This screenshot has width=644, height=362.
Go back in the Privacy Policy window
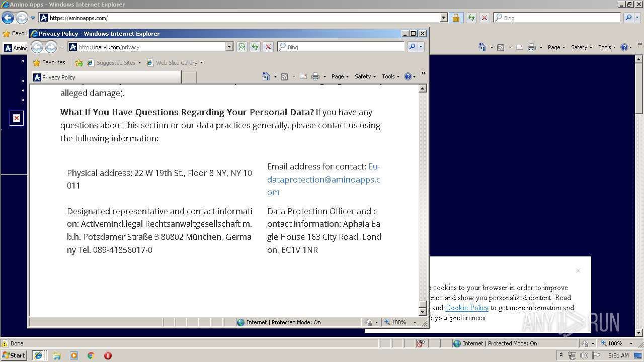click(37, 47)
